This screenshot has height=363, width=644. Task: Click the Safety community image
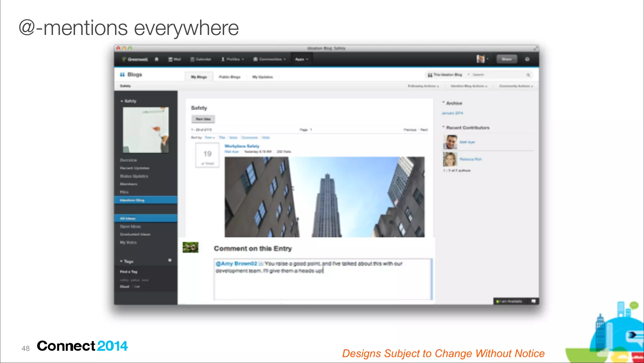click(x=146, y=130)
